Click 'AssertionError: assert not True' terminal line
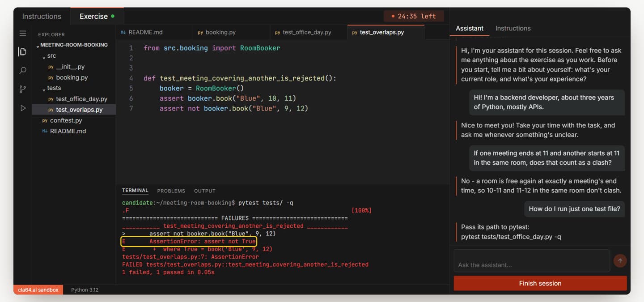 coord(189,242)
